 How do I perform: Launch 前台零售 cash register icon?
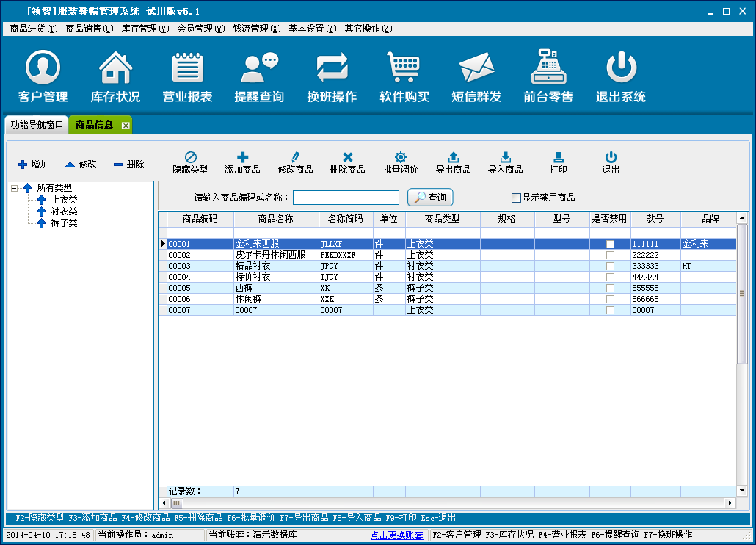pyautogui.click(x=548, y=68)
